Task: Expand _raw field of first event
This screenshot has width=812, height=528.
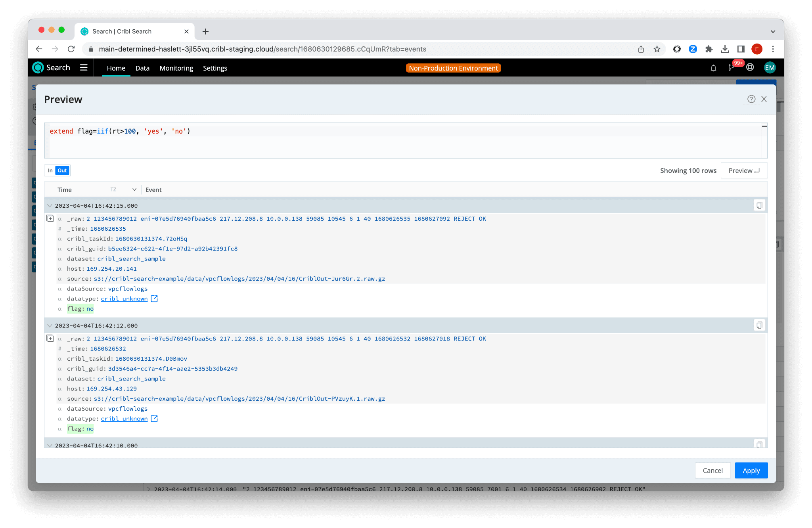Action: 50,218
